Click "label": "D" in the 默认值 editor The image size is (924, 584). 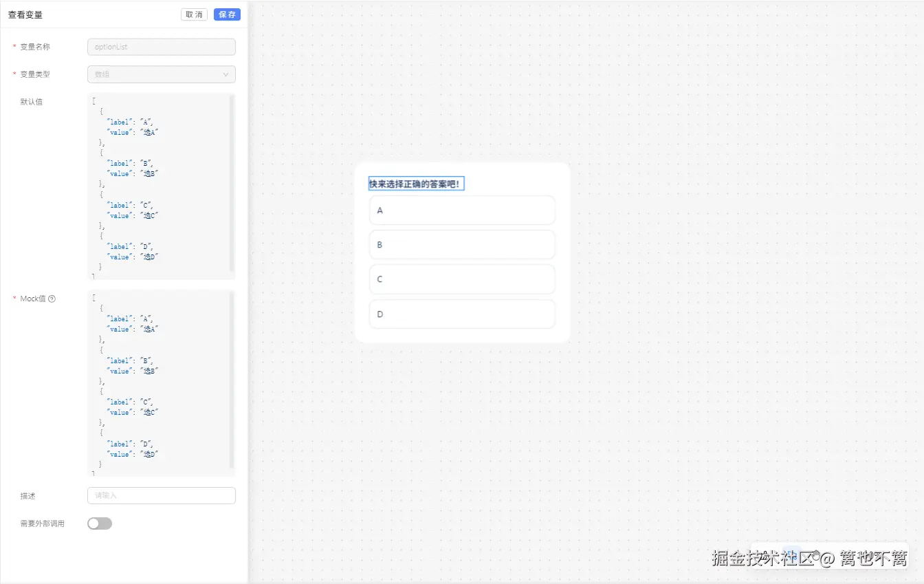[x=131, y=246]
